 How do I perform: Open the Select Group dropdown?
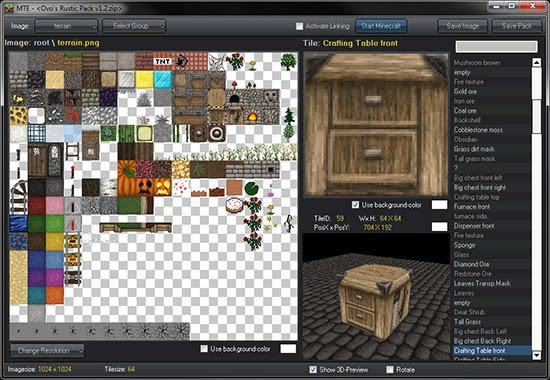pos(134,26)
